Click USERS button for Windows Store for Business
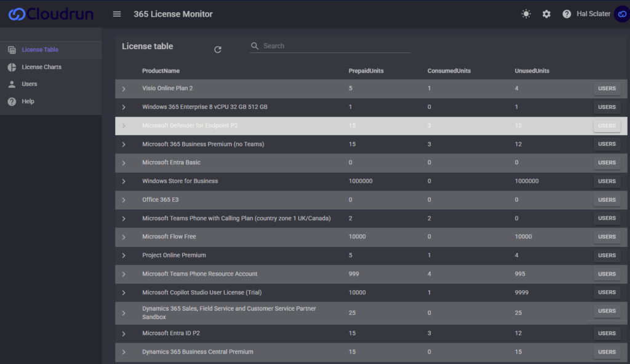This screenshot has width=630, height=364. [607, 181]
